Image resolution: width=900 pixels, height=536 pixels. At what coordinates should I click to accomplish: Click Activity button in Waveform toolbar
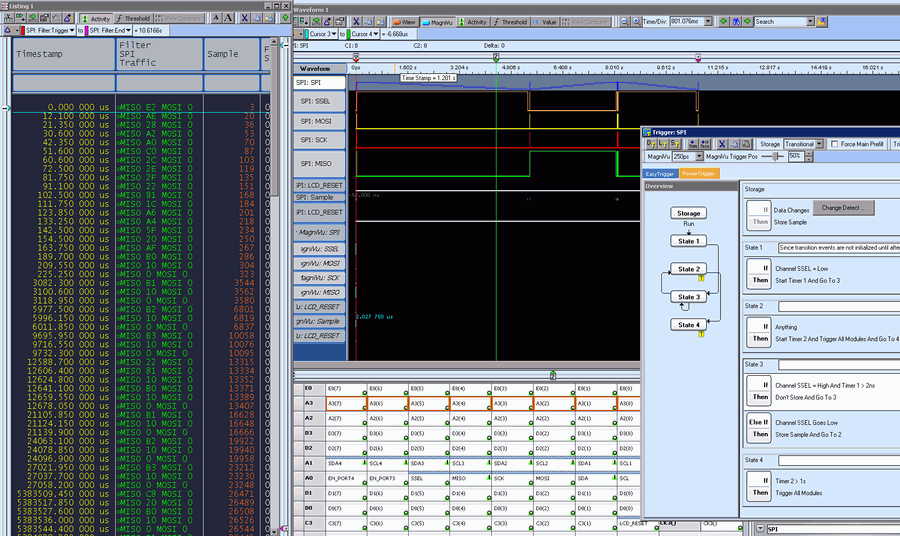473,22
